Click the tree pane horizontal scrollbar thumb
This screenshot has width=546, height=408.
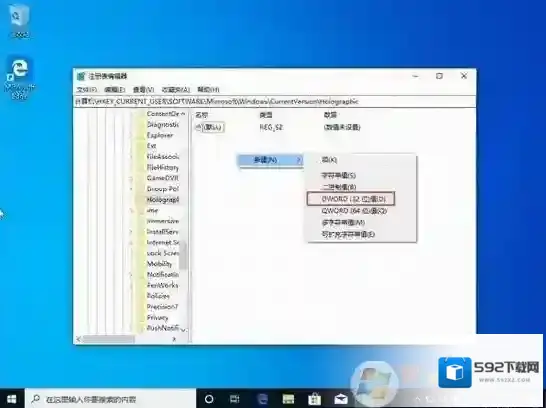coord(108,339)
